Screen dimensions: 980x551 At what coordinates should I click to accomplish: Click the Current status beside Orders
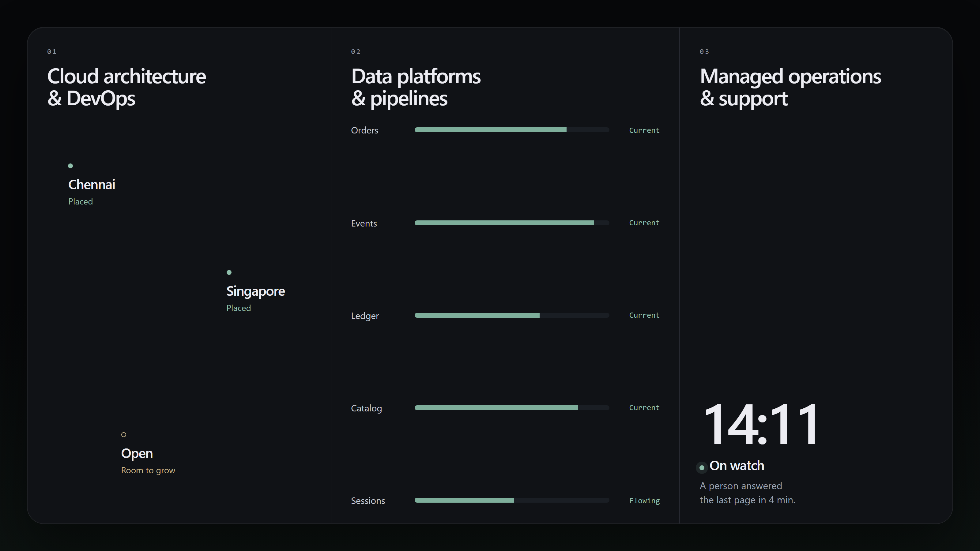coord(644,130)
